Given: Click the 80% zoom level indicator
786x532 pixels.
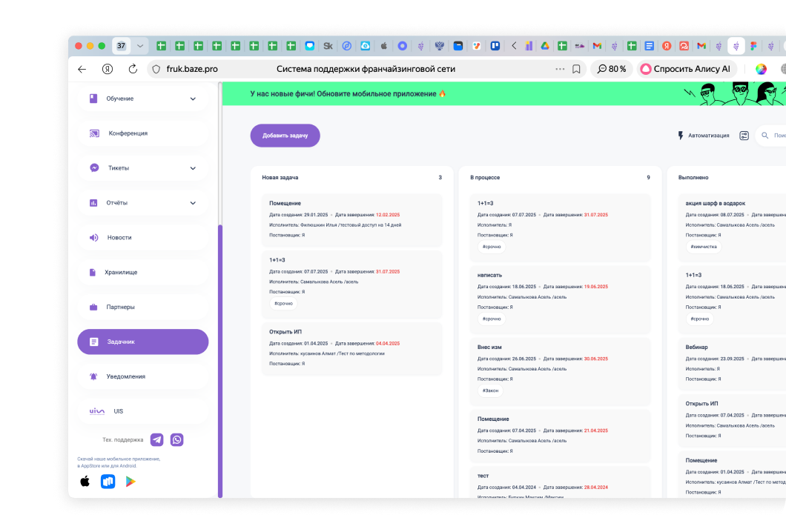Looking at the screenshot, I should pyautogui.click(x=611, y=69).
